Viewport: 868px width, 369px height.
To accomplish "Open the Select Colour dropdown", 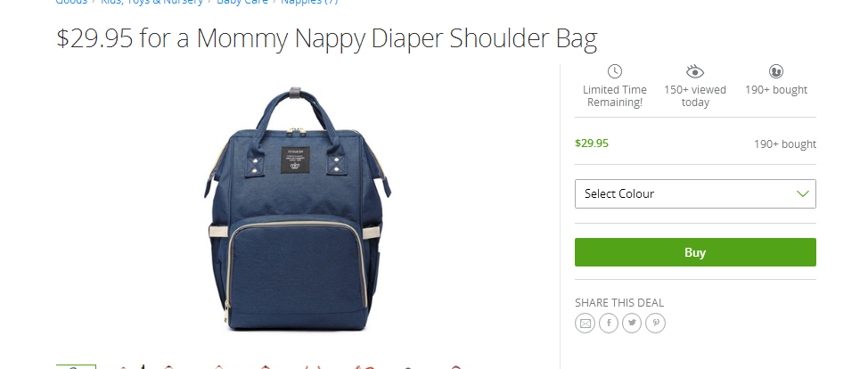I will [x=695, y=194].
